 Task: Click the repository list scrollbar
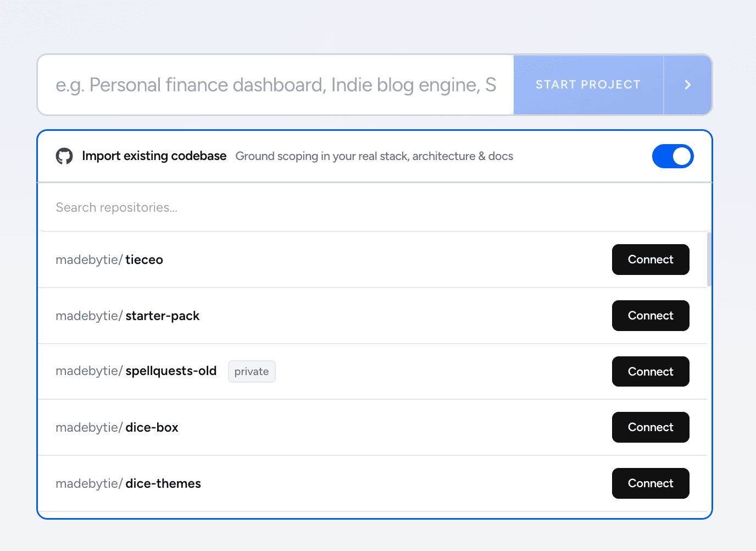tap(709, 259)
